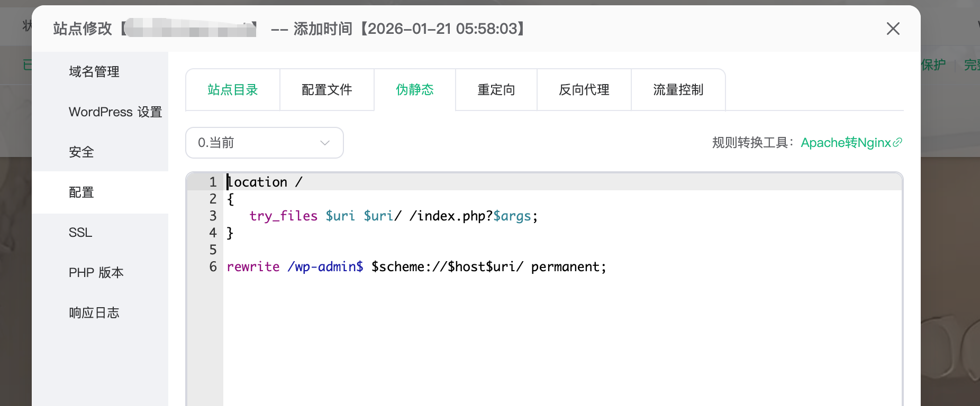
Task: Open WordPress 设置 in the sidebar
Action: (115, 112)
